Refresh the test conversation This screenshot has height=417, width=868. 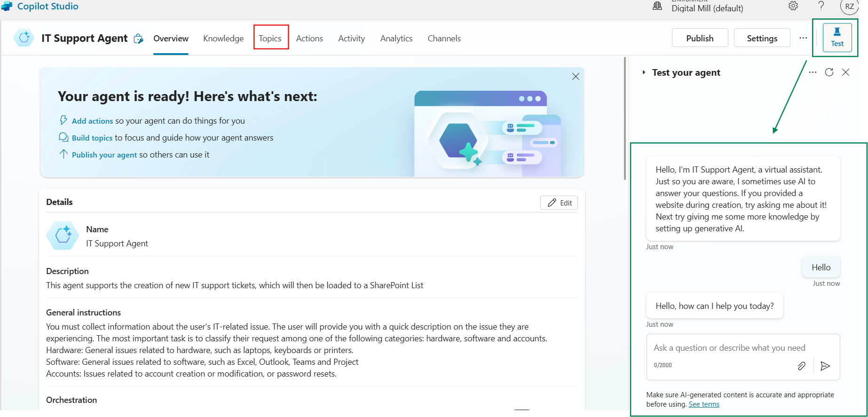pos(829,72)
